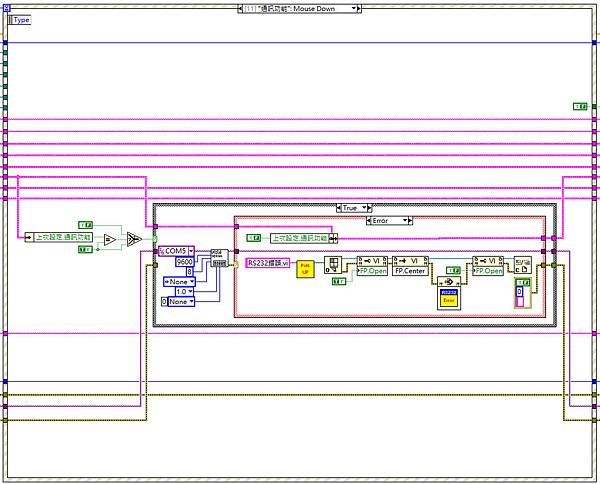Click the FP.Center invoke node
This screenshot has height=484, width=600.
point(410,265)
